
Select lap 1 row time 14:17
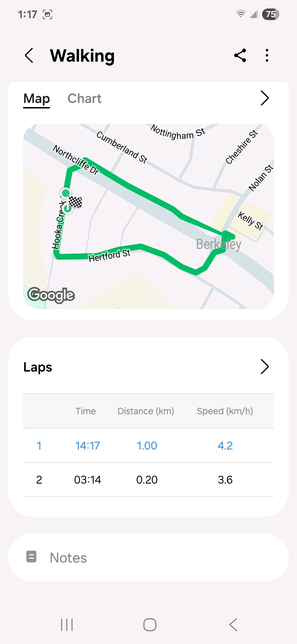coord(87,446)
